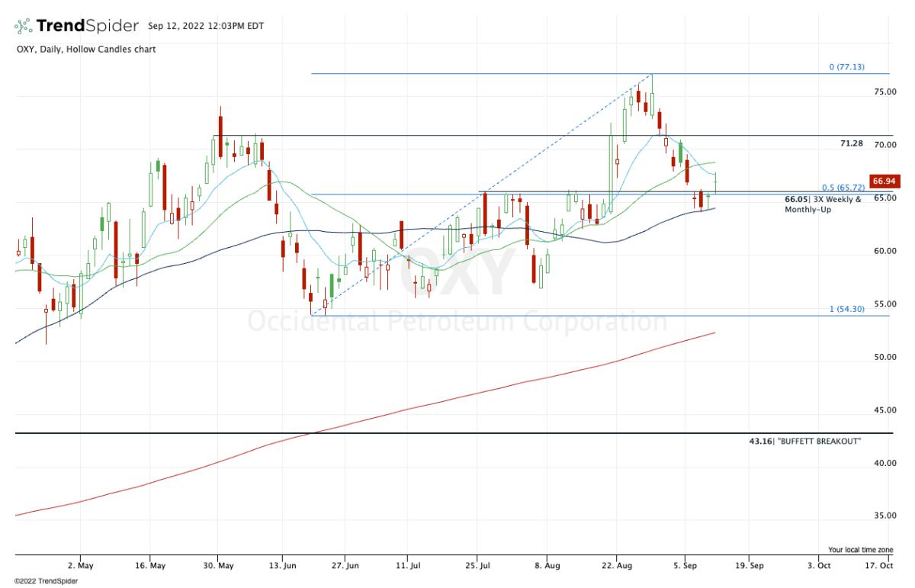Screen dimensions: 915x588
Task: Click the "43.16| BUFFETT BREAKOUT" annotation
Action: (x=805, y=441)
